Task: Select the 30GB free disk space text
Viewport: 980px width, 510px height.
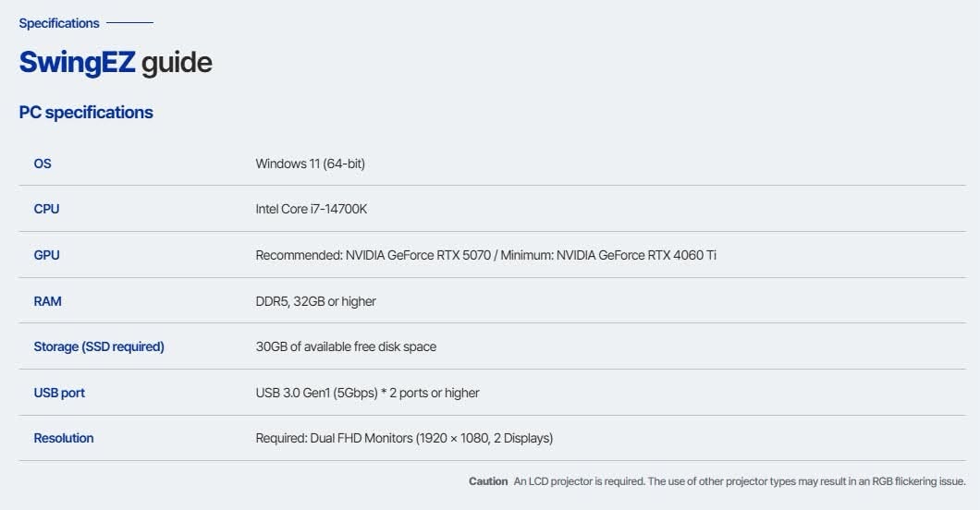Action: point(346,347)
